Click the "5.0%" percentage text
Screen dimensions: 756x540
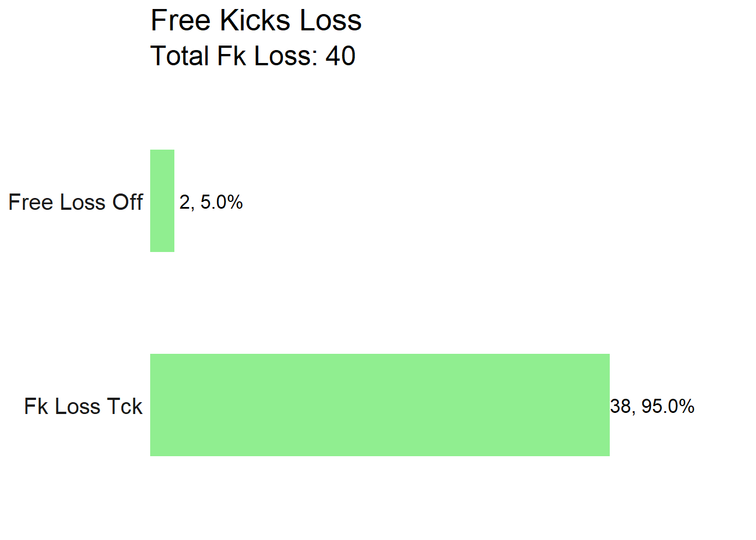(222, 202)
